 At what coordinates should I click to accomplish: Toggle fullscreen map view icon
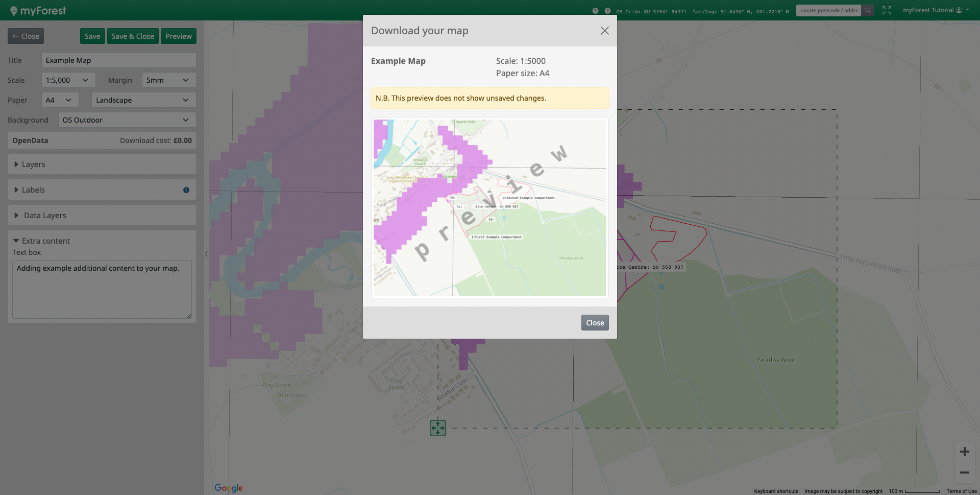887,10
